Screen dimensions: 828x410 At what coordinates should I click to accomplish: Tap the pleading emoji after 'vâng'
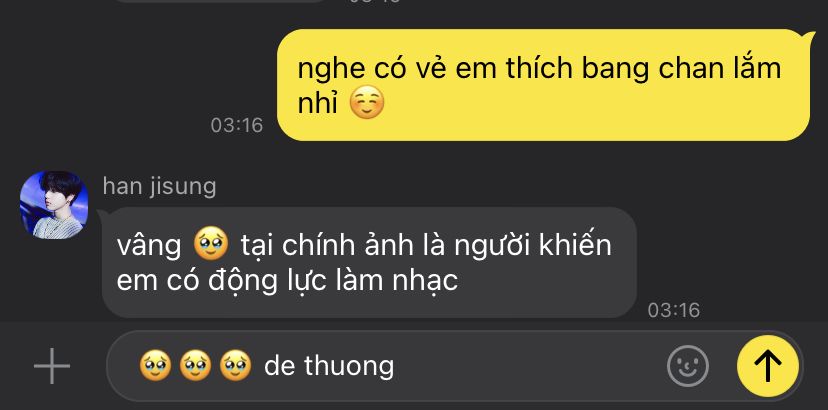pos(211,245)
